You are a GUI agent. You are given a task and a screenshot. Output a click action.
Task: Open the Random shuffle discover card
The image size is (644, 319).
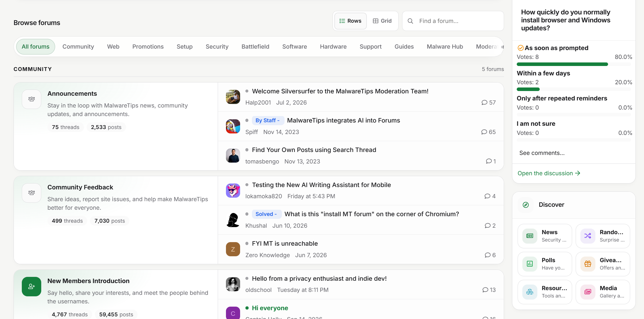[x=603, y=236]
